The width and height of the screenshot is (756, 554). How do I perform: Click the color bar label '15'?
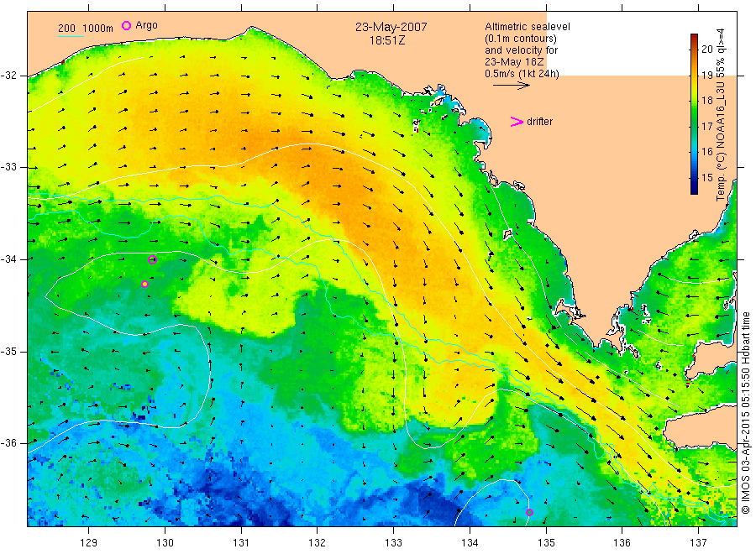click(x=706, y=177)
